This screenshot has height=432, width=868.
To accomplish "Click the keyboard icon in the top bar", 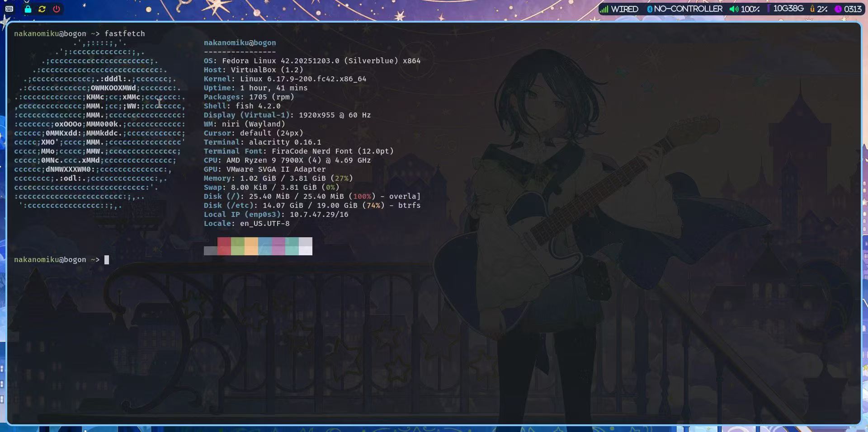I will pos(9,9).
